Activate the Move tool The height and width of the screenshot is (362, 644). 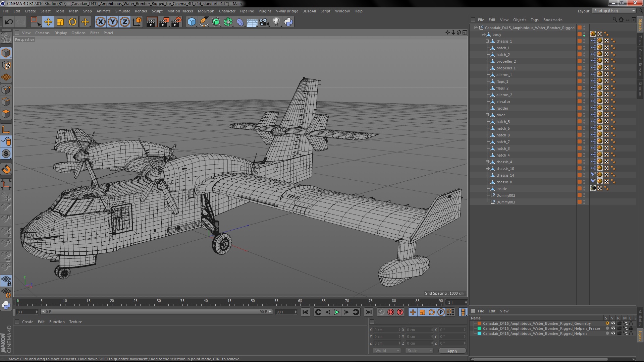click(x=48, y=22)
